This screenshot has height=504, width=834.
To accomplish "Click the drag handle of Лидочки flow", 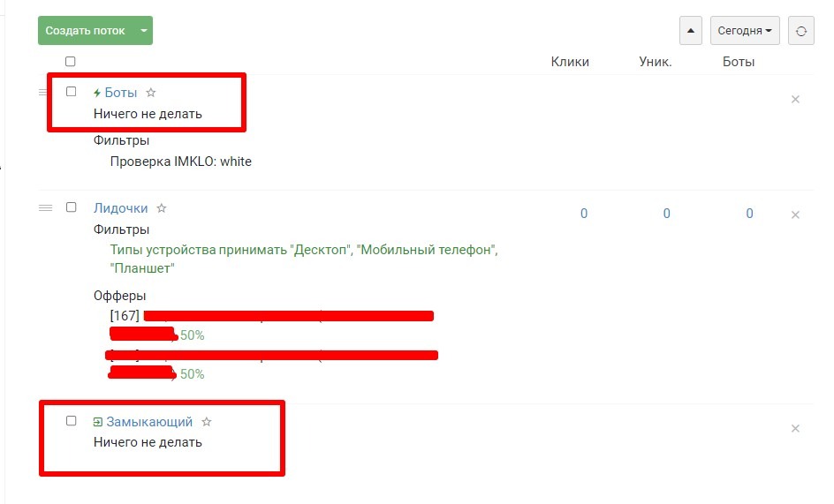I will (x=46, y=208).
